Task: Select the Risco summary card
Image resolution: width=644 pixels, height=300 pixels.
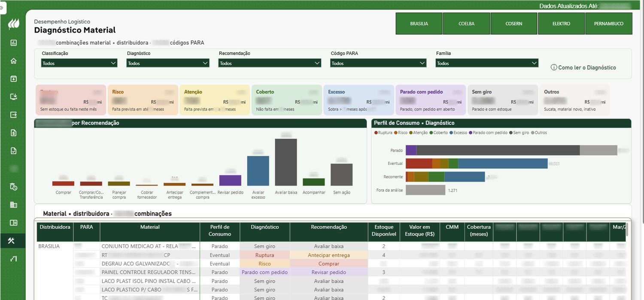Action: (x=143, y=100)
